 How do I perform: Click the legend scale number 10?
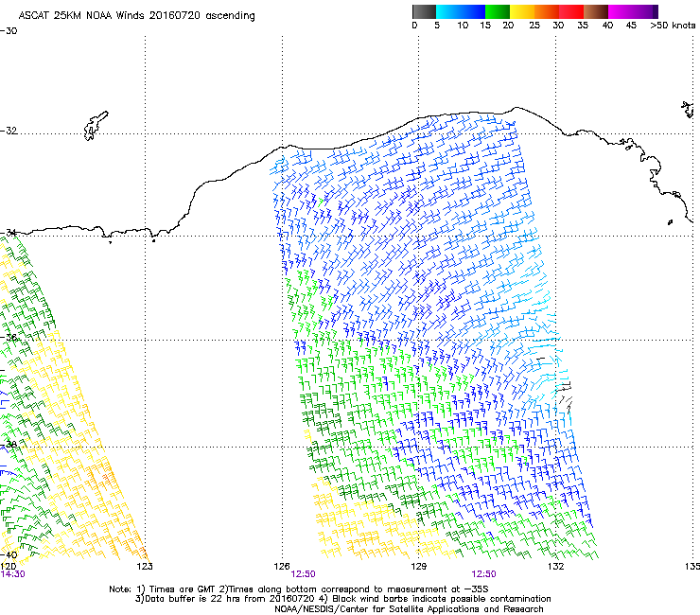pyautogui.click(x=463, y=26)
